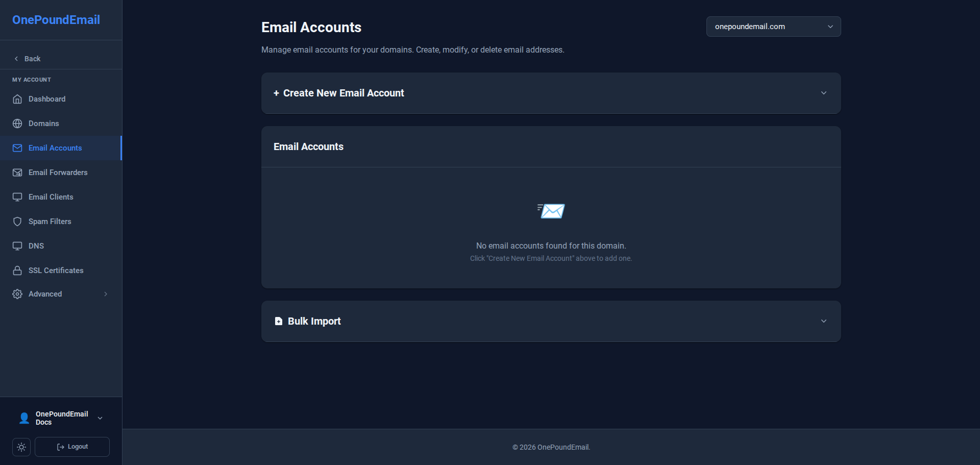Expand the Advanced submenu chevron

click(x=106, y=294)
